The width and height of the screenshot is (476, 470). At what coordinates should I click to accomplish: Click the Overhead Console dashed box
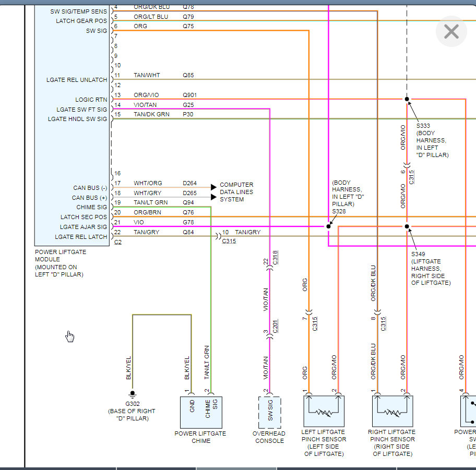pos(269,413)
